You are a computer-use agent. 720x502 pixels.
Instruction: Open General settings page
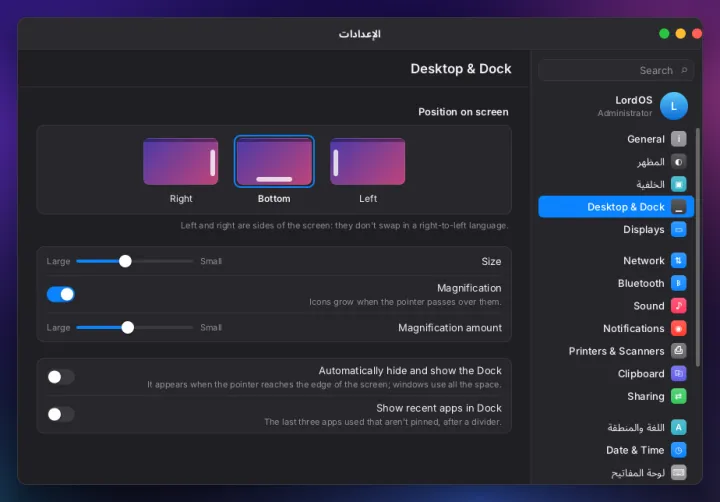click(616, 139)
